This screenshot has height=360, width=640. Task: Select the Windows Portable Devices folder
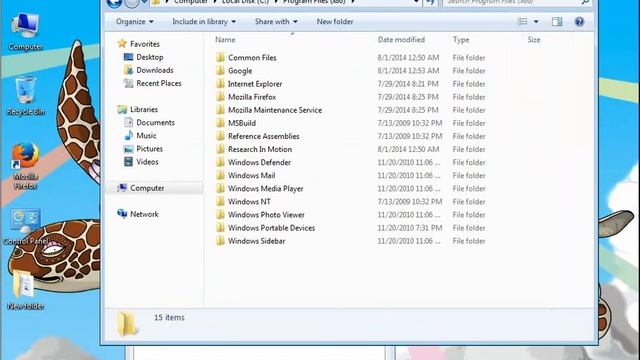click(x=271, y=228)
